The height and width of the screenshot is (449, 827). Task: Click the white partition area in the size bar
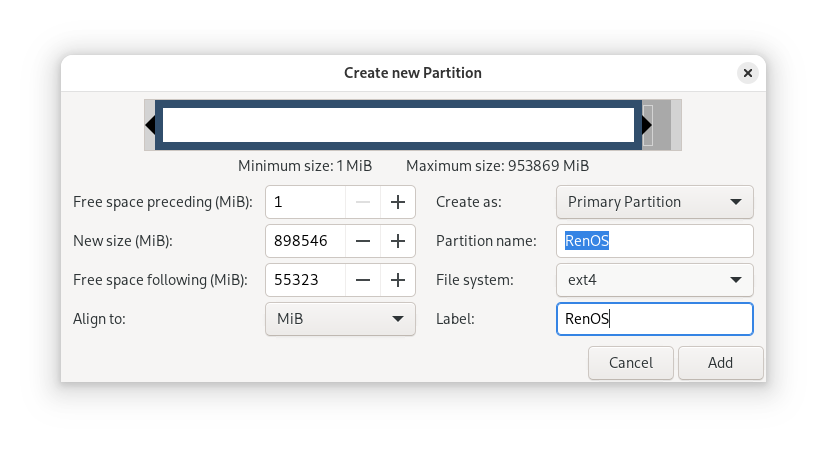click(x=398, y=125)
